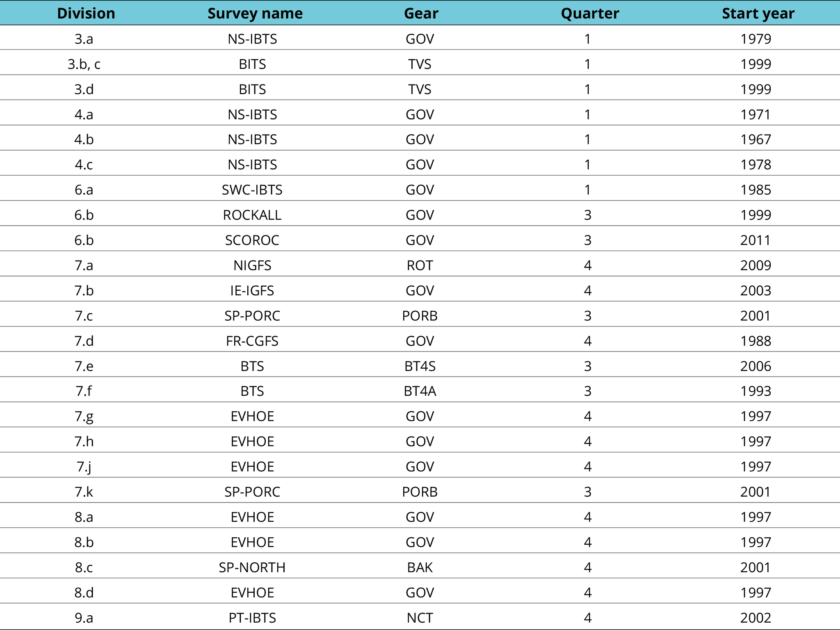This screenshot has height=630, width=840.
Task: Click the 2011 start year cell
Action: (x=756, y=240)
